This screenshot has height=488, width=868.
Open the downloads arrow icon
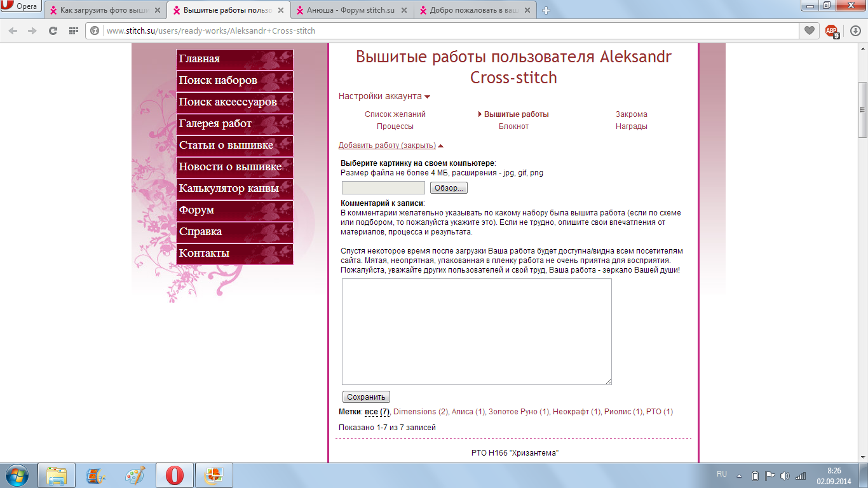[855, 30]
